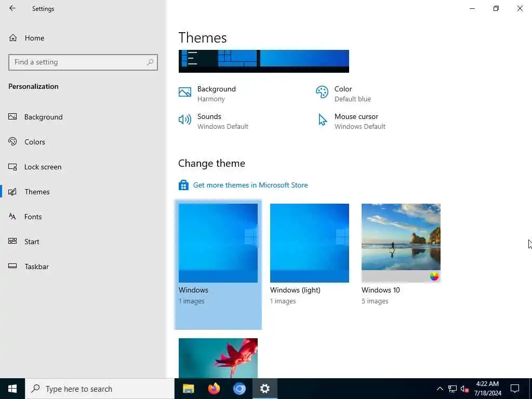Click the network tray icon
Viewport: 532px width, 399px height.
coord(453,389)
